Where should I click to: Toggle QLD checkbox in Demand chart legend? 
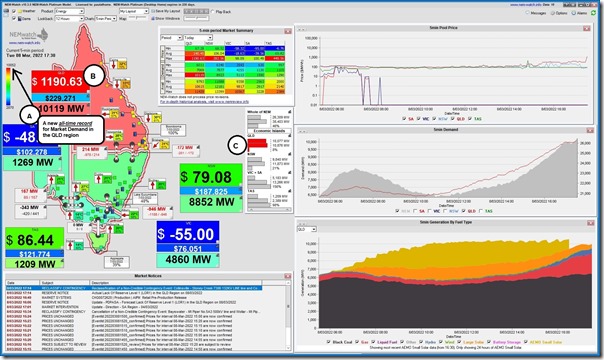point(464,211)
